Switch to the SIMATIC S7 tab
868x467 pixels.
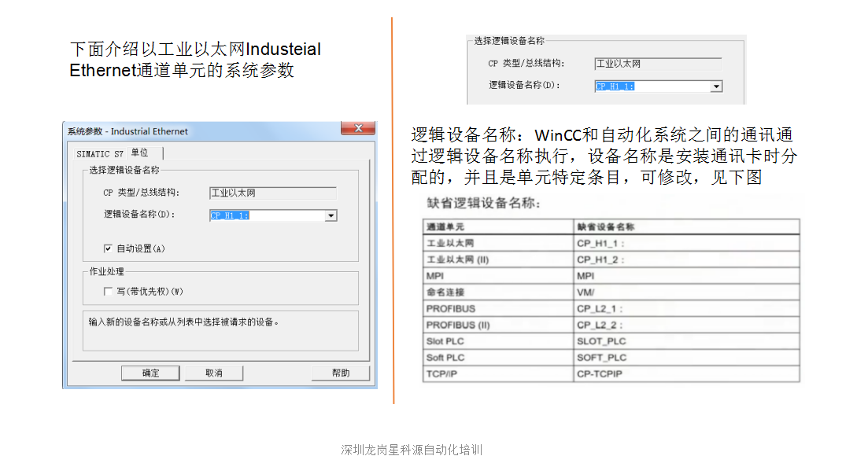coord(100,153)
